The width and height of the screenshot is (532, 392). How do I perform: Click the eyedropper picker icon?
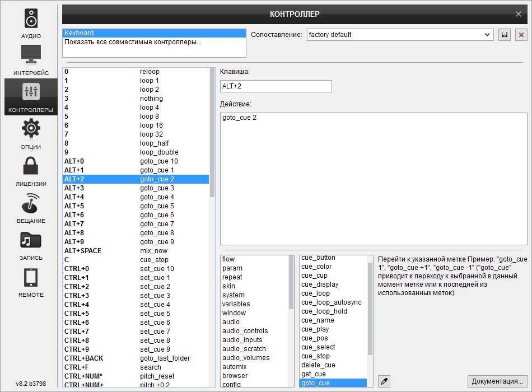[x=384, y=381]
